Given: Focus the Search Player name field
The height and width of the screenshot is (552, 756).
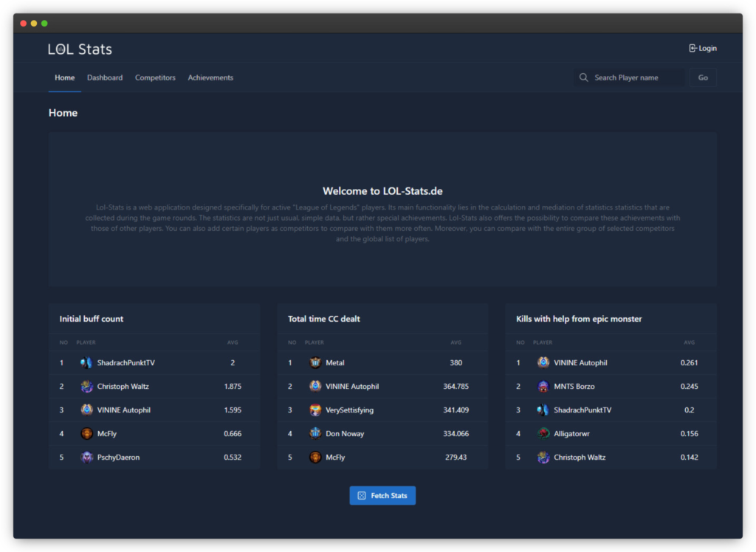Looking at the screenshot, I should (635, 77).
